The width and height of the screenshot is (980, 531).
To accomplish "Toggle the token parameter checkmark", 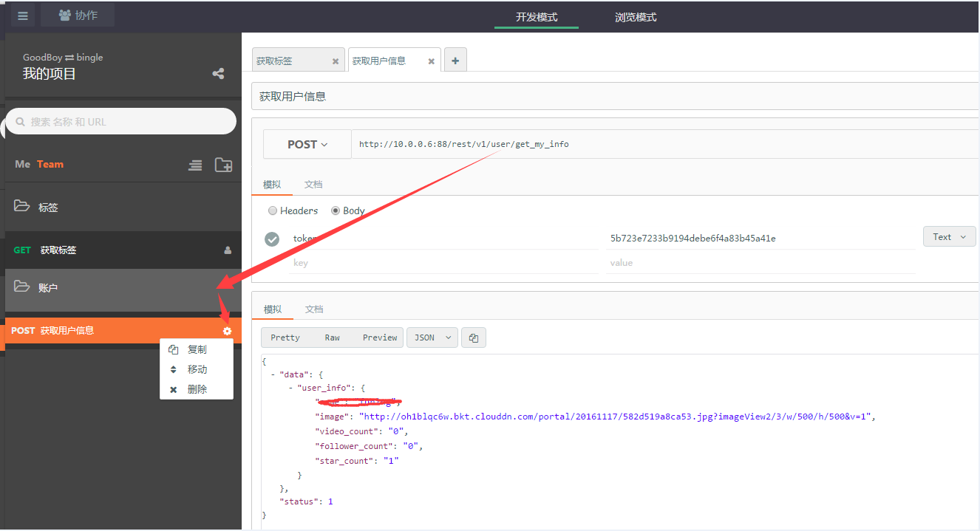I will pos(272,239).
